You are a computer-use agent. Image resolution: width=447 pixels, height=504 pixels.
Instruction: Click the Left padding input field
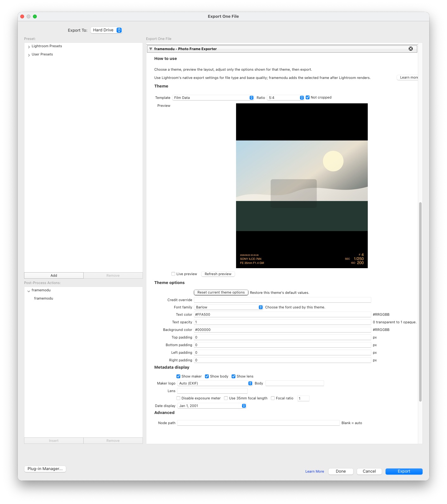point(282,352)
